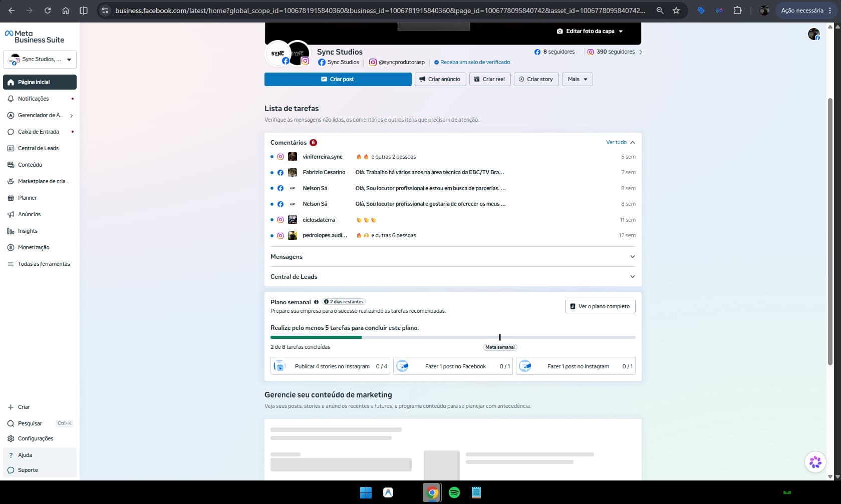Open the browser home icon
Image resolution: width=841 pixels, height=504 pixels.
[x=66, y=10]
